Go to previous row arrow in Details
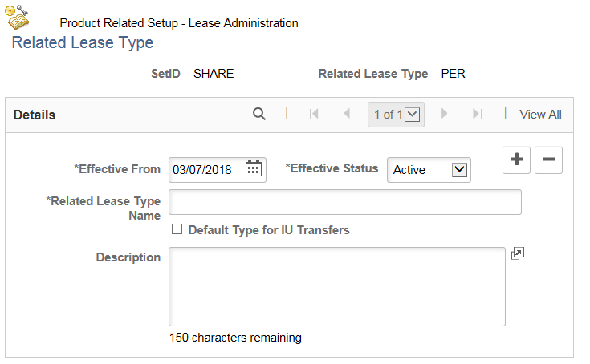Viewport: 590px width, 364px height. (x=347, y=114)
